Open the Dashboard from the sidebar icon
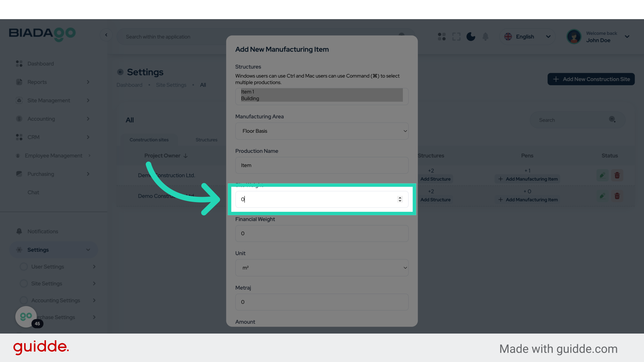 pos(18,63)
